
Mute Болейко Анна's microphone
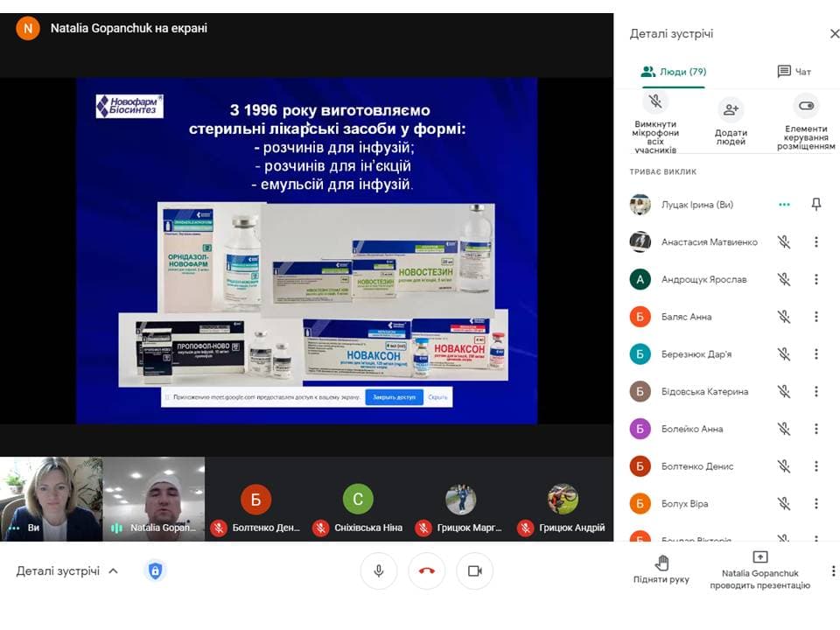tap(784, 429)
